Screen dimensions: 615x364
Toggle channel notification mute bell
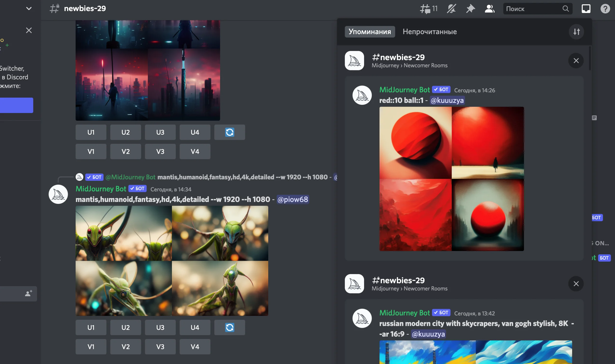click(451, 9)
